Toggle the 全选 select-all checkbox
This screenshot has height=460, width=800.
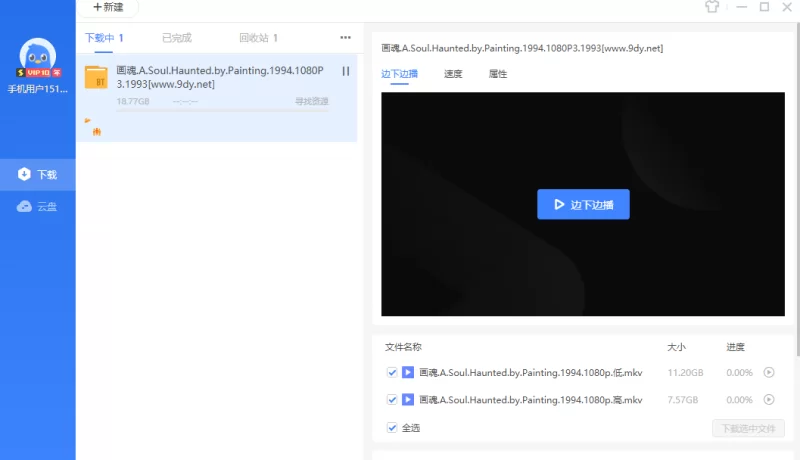click(x=392, y=428)
